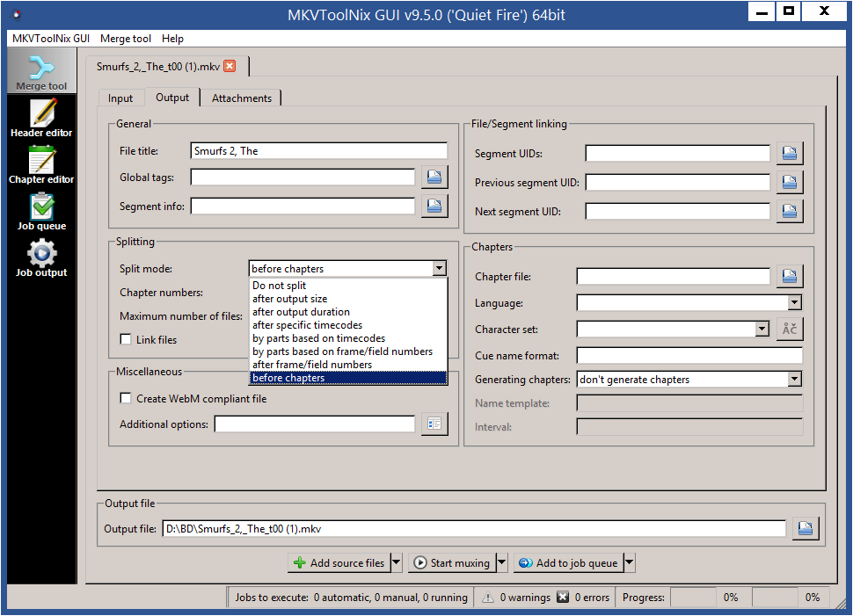853x616 pixels.
Task: Browse for a Chapter file
Action: coord(790,277)
